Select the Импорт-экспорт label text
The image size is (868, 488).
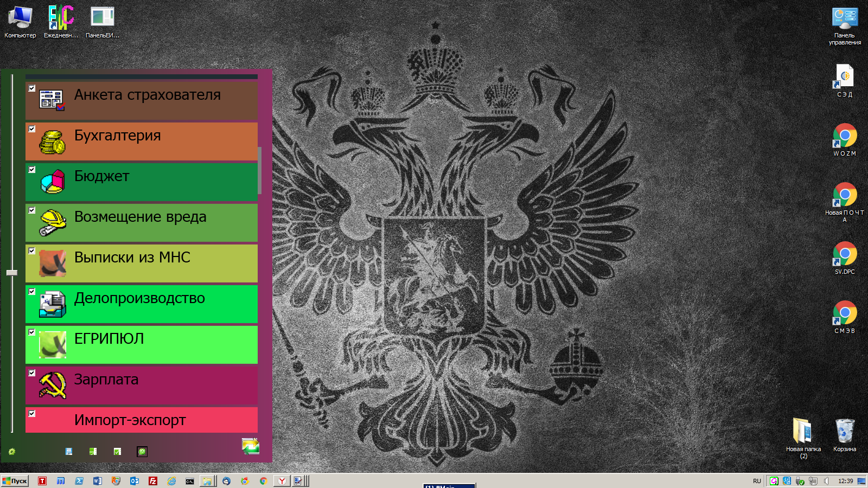[x=130, y=420]
